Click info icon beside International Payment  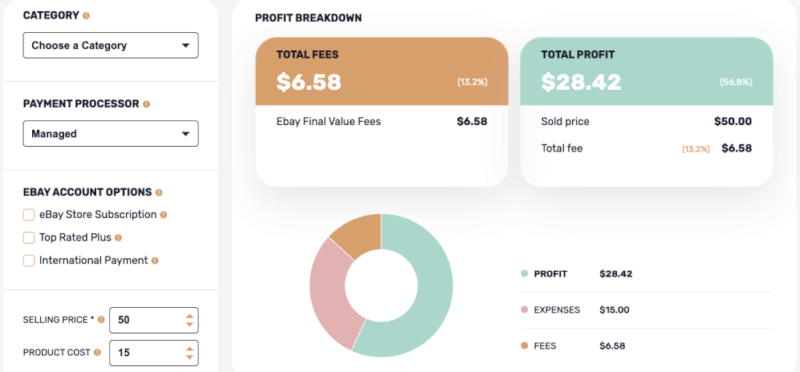point(155,261)
